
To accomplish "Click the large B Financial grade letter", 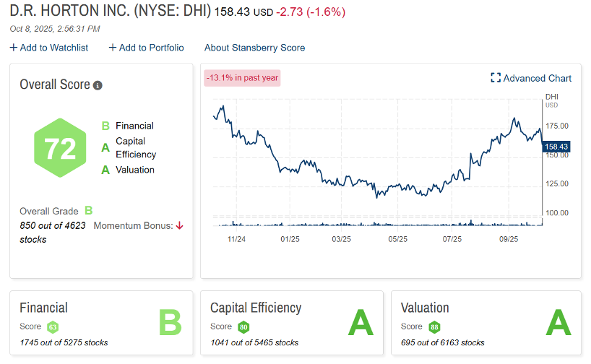I will pyautogui.click(x=170, y=323).
